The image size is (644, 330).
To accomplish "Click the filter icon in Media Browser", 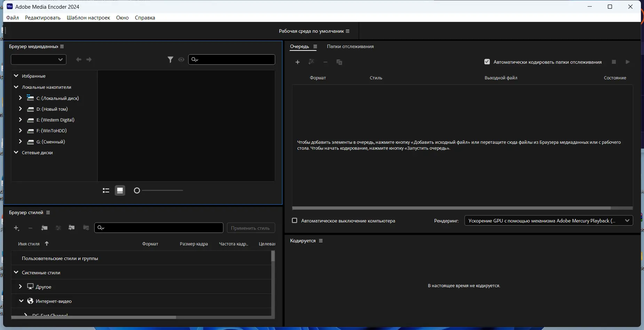I will tap(170, 60).
